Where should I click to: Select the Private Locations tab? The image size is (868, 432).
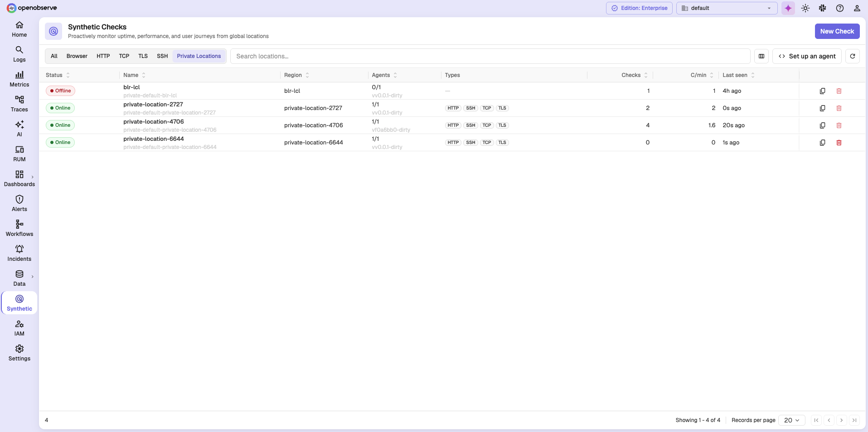199,56
